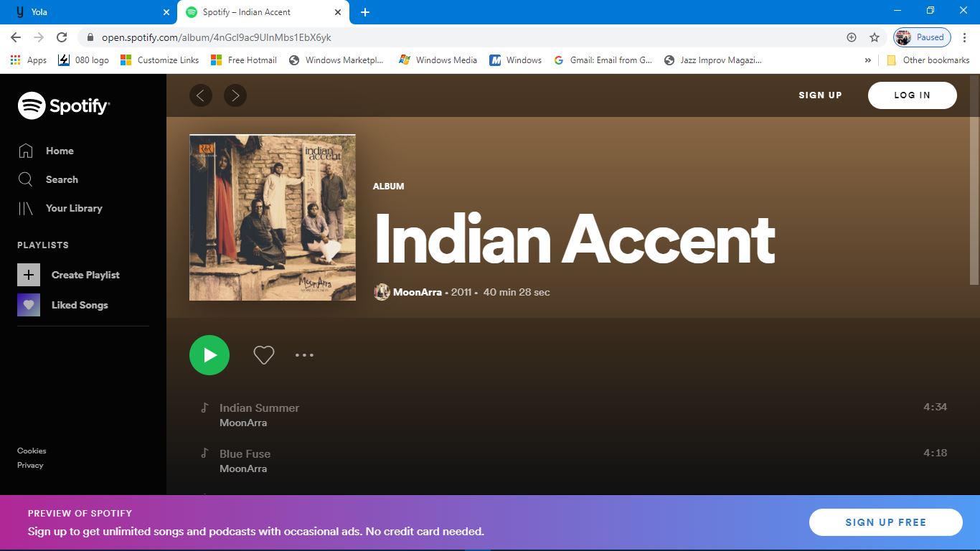Click the music note icon beside Blue Fuse
This screenshot has width=980, height=551.
click(204, 453)
